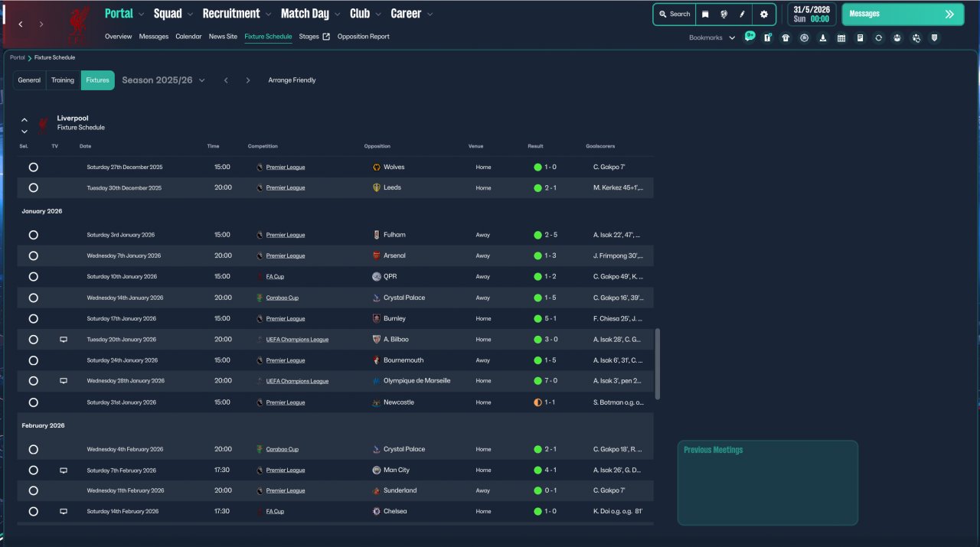Click the bookmark icon beside Search
Image resolution: width=980 pixels, height=547 pixels.
click(705, 15)
